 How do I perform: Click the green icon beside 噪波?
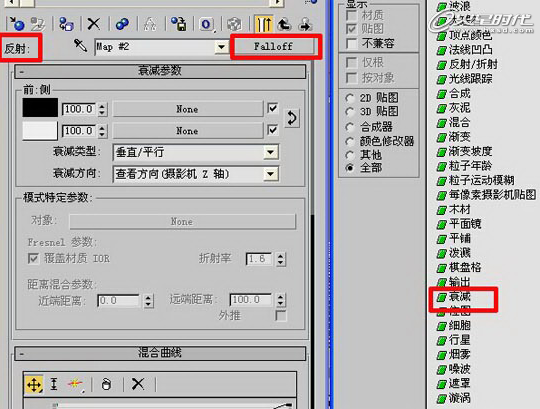442,369
